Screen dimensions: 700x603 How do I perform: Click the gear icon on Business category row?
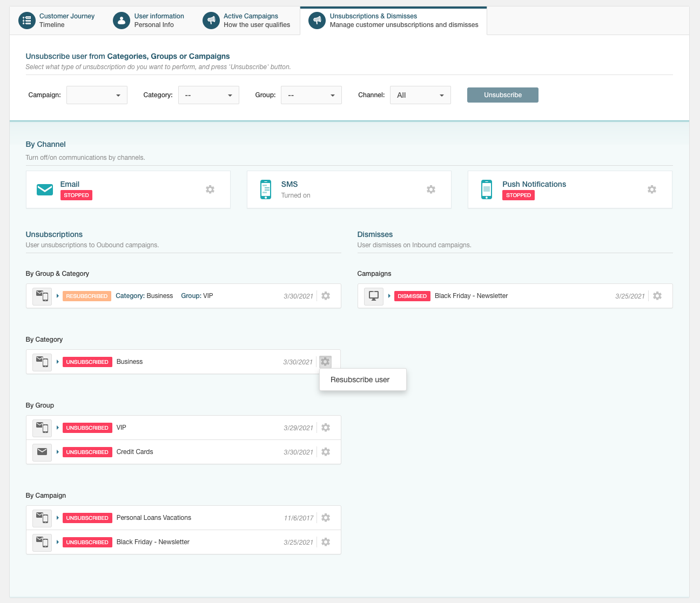pos(325,362)
